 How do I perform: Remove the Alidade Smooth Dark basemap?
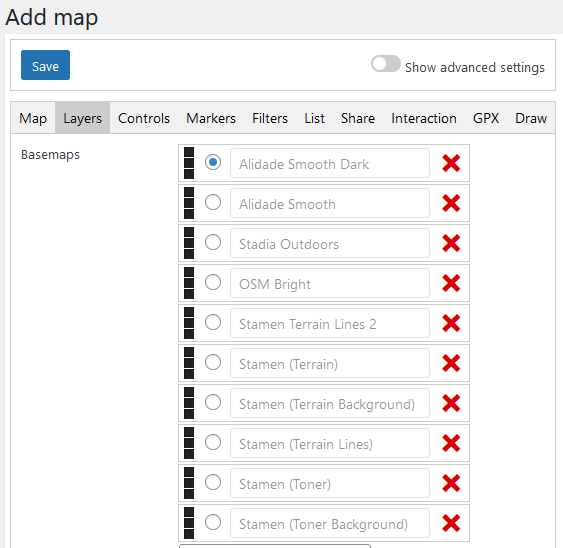click(x=451, y=163)
